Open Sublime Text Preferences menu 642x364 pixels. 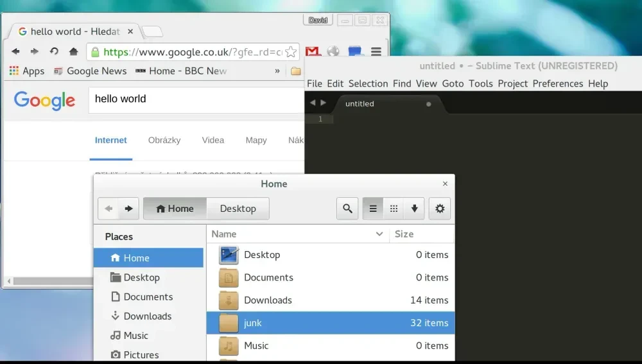(x=558, y=83)
